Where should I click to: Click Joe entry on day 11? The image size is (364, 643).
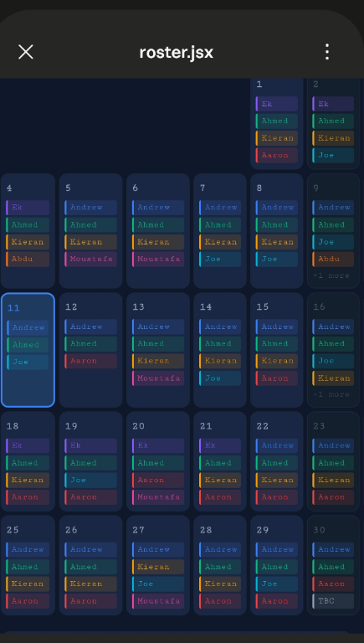(x=28, y=362)
